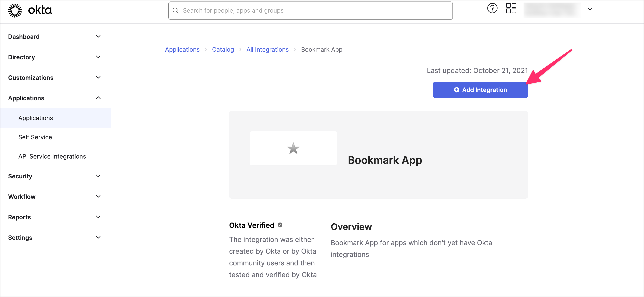Click the Bookmark App breadcrumb text

(x=322, y=49)
